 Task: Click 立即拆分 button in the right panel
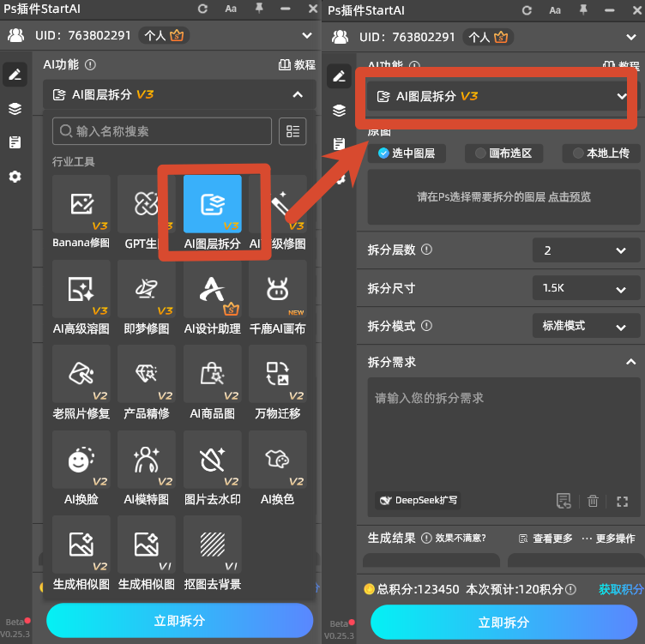tap(504, 623)
